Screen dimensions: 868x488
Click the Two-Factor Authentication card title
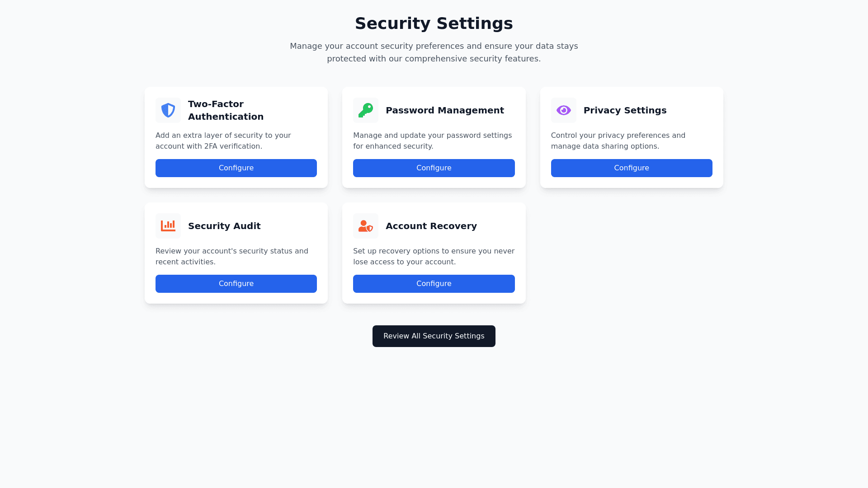click(x=226, y=110)
